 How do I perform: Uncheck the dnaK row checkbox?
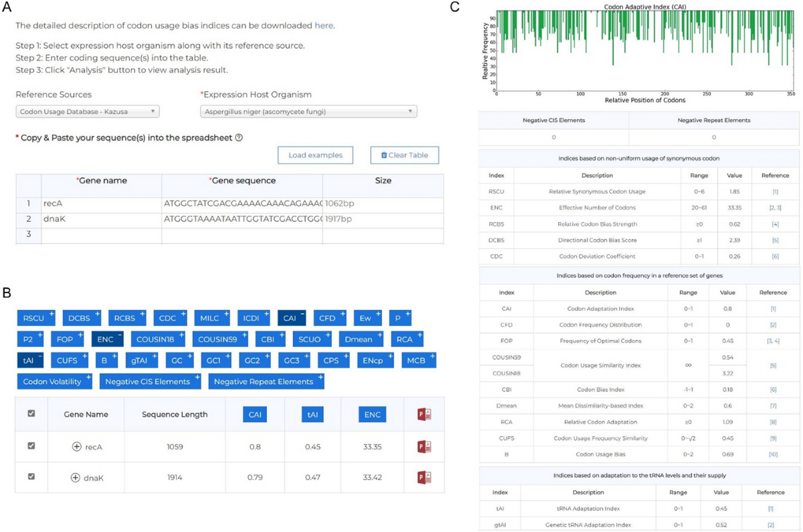[31, 476]
